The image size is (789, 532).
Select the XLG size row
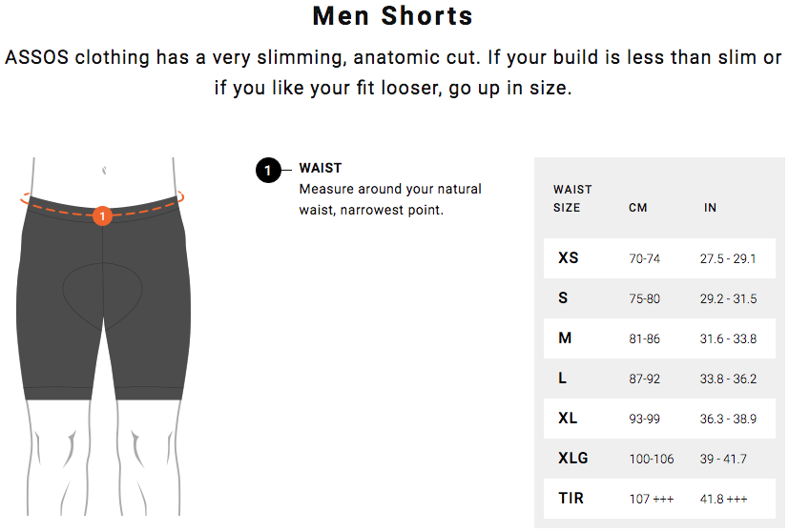coord(659,458)
